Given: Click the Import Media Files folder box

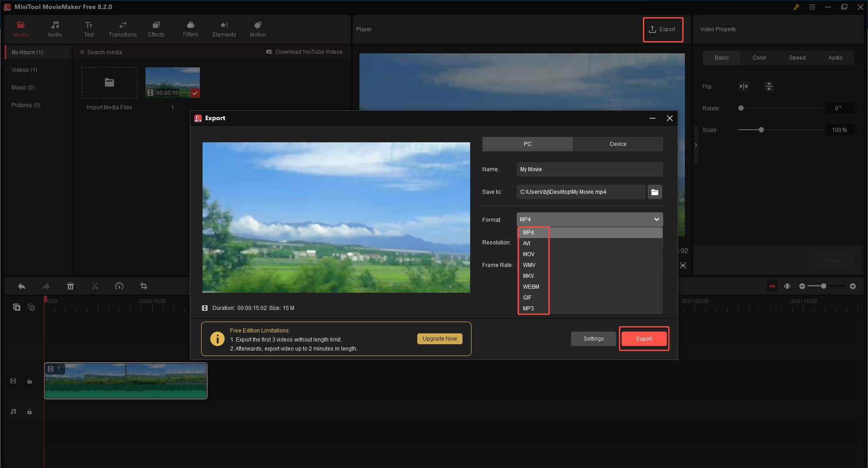Looking at the screenshot, I should tap(109, 83).
